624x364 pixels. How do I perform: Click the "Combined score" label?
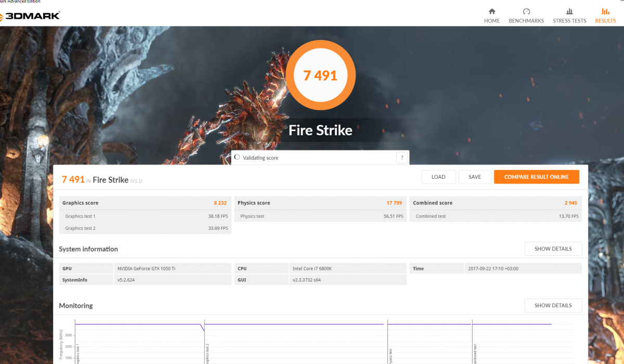[433, 203]
